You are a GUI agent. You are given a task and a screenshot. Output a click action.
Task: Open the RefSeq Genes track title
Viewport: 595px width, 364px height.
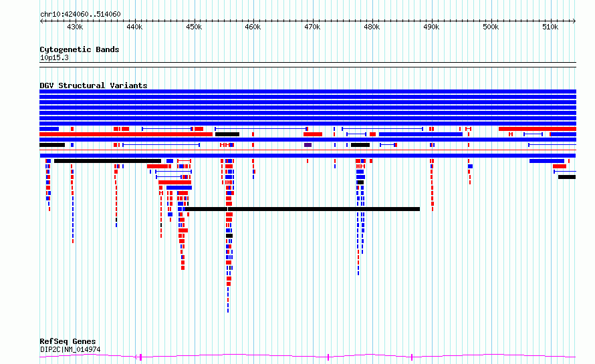point(68,341)
